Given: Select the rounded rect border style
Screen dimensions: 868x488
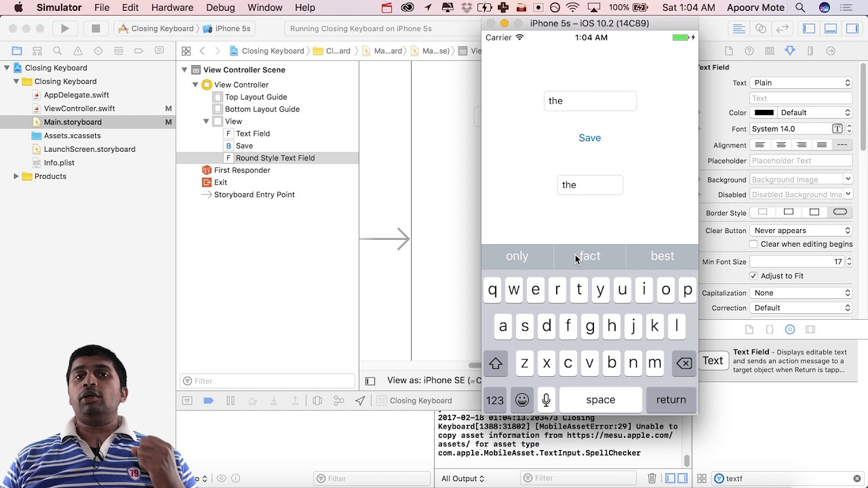Looking at the screenshot, I should click(x=840, y=212).
